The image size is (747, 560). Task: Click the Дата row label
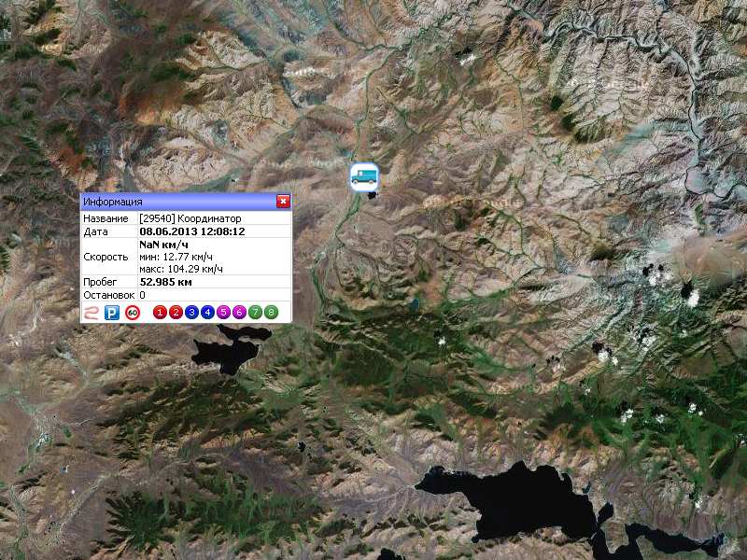[x=96, y=231]
